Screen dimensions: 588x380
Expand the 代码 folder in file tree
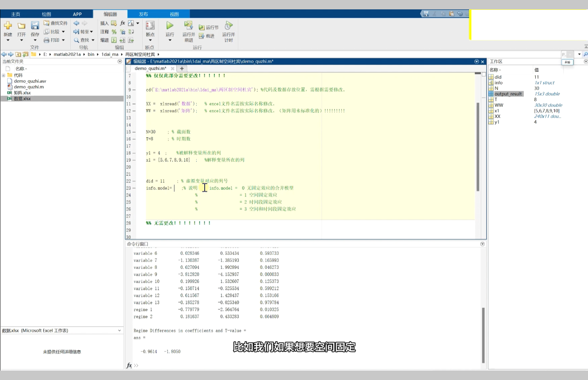[4, 75]
